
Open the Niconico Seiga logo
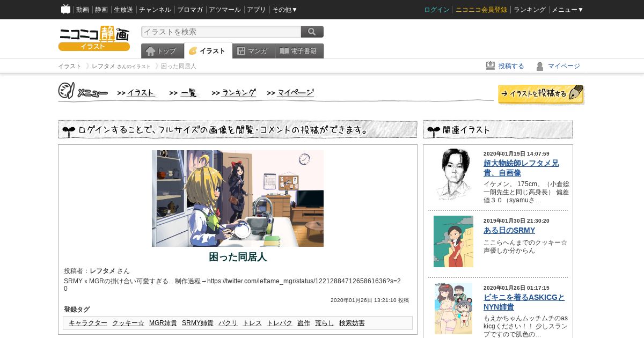pos(94,39)
